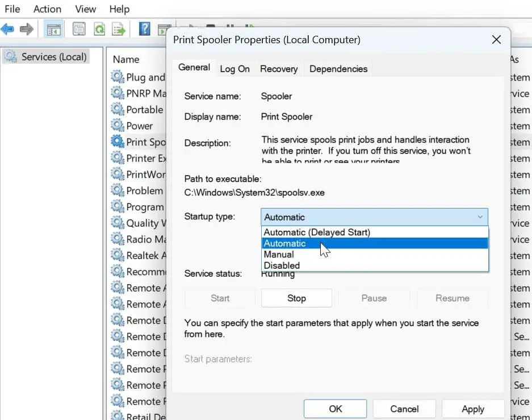Click the green Refresh toolbar icon
The width and height of the screenshot is (532, 420).
[99, 29]
